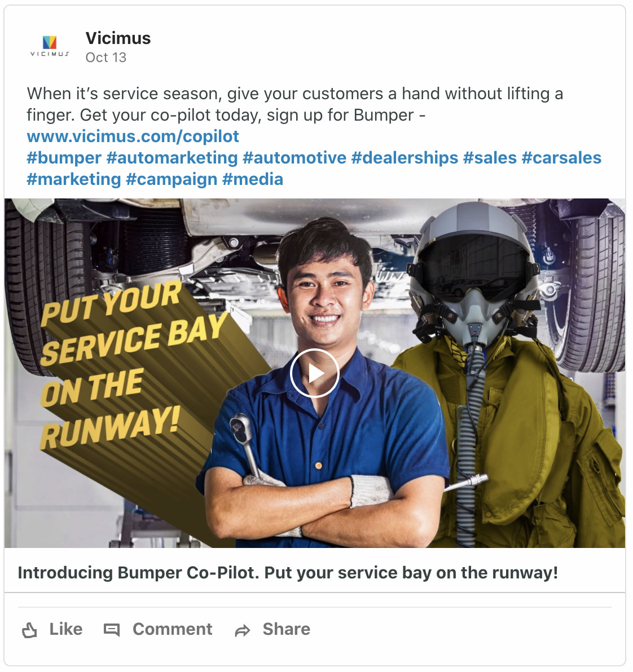633x672 pixels.
Task: Open the #sales hashtag
Action: [x=490, y=158]
